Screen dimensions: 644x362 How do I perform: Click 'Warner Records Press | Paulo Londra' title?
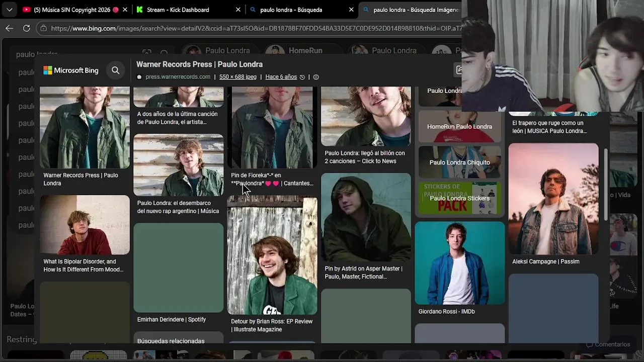tap(199, 64)
